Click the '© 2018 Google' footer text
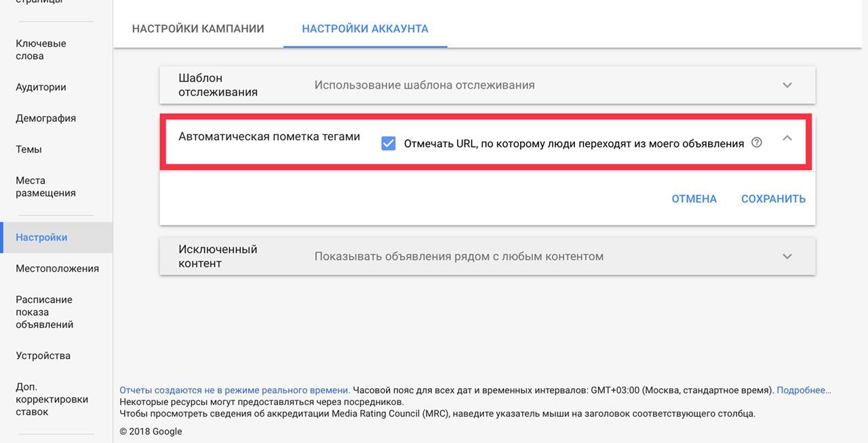Viewport: 868px width, 443px height. 151,431
